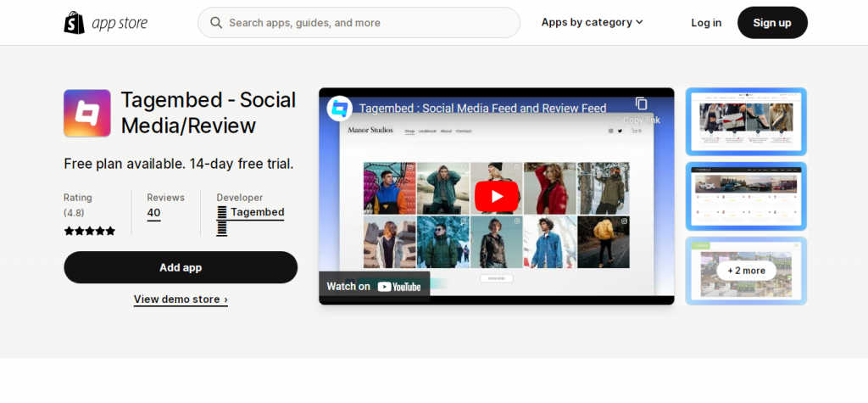Open the second screenshot thumbnail with cars
The image size is (868, 403).
(746, 196)
